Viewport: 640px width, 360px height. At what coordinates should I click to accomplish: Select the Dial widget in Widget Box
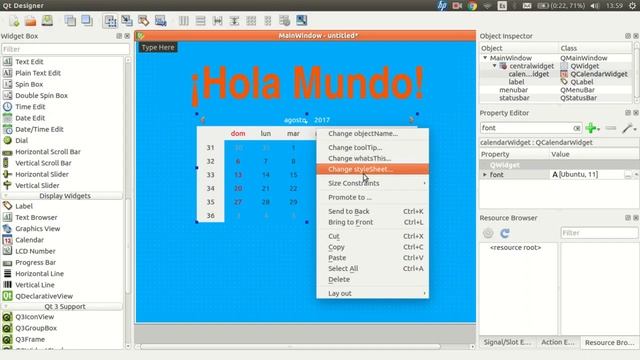(x=21, y=140)
